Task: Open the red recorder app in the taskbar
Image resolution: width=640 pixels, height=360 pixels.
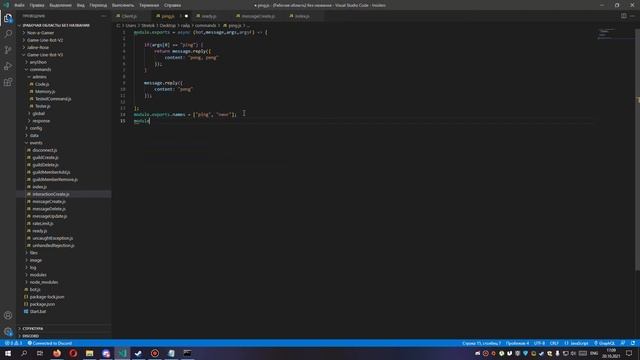Action: click(x=155, y=353)
